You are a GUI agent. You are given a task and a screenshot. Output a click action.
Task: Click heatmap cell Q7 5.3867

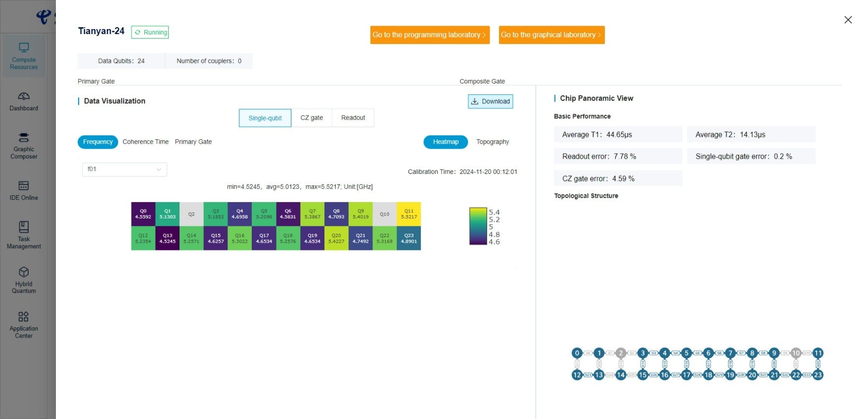point(312,214)
